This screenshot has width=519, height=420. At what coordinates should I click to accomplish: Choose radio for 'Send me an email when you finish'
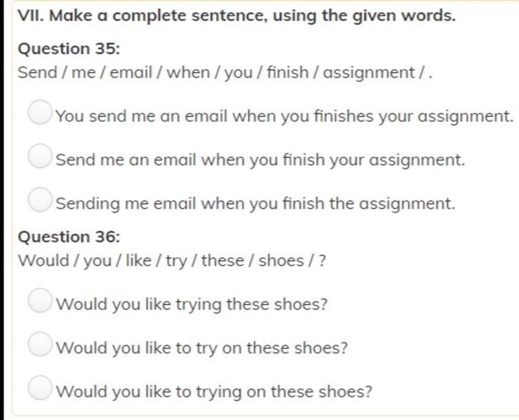(40, 156)
